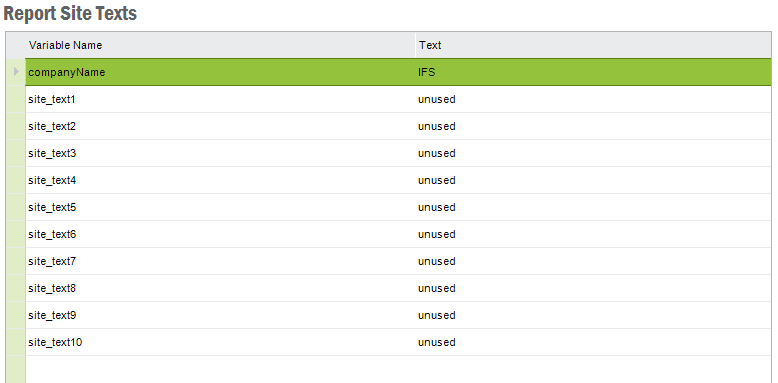778x383 pixels.
Task: Edit the IFS text value
Action: (593, 72)
